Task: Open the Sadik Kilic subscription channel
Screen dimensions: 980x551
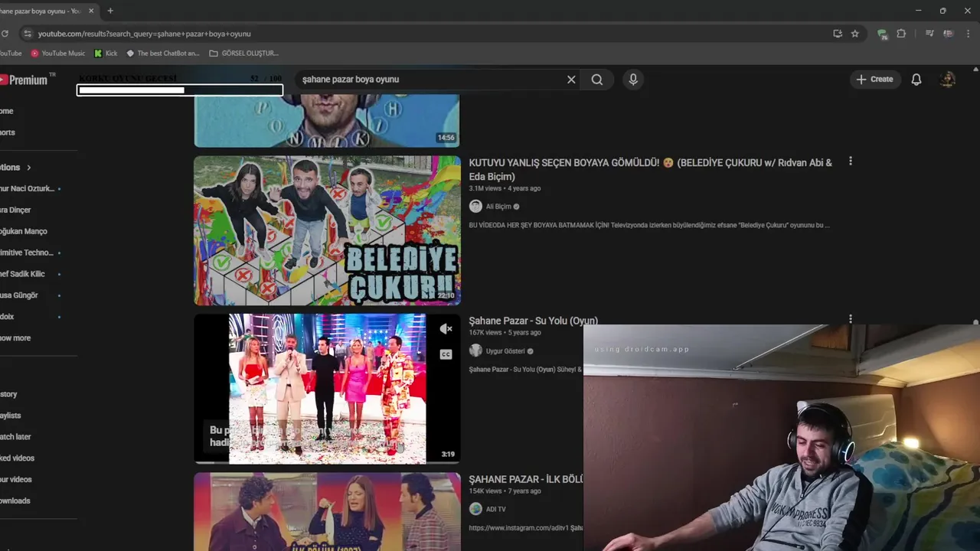Action: 23,274
